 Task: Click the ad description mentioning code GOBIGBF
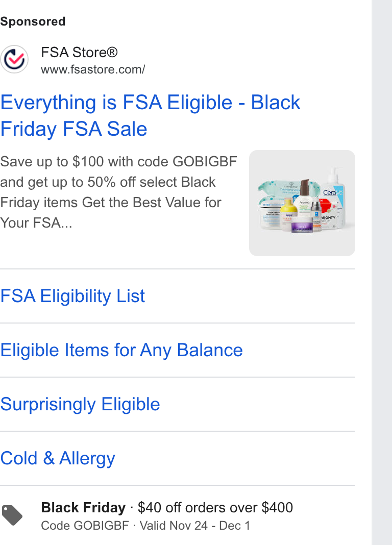pos(118,192)
